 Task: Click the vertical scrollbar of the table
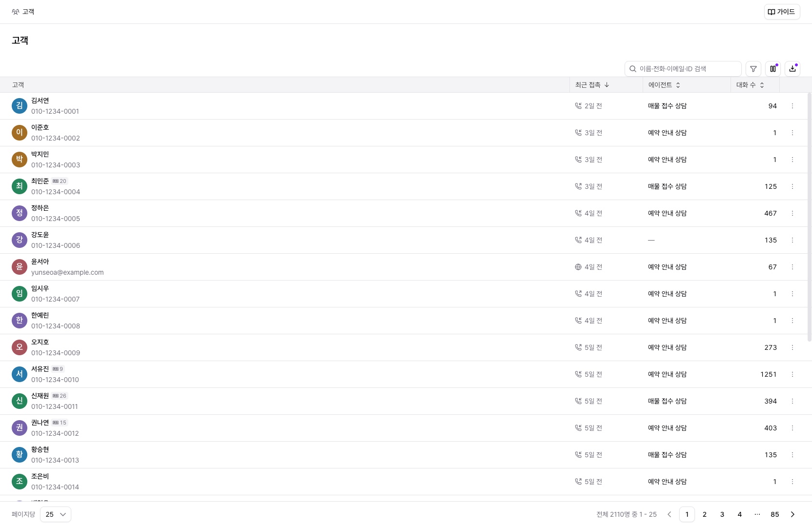(x=810, y=217)
